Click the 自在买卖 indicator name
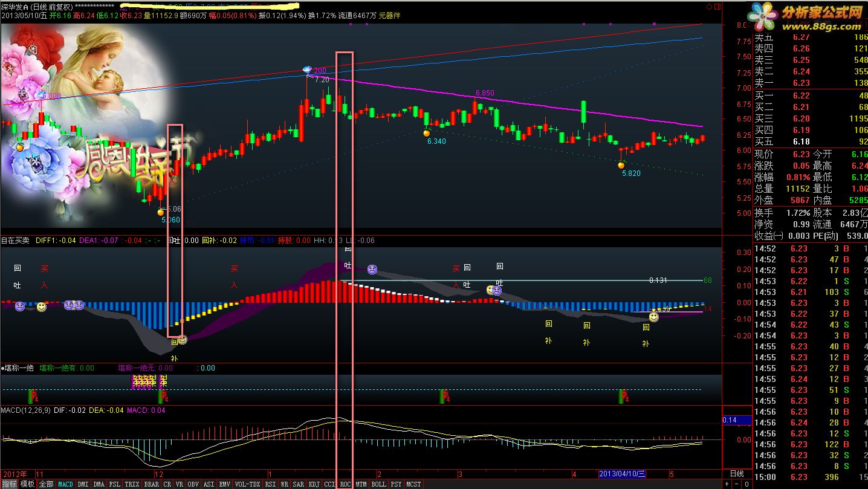The width and height of the screenshot is (868, 489). [x=15, y=241]
